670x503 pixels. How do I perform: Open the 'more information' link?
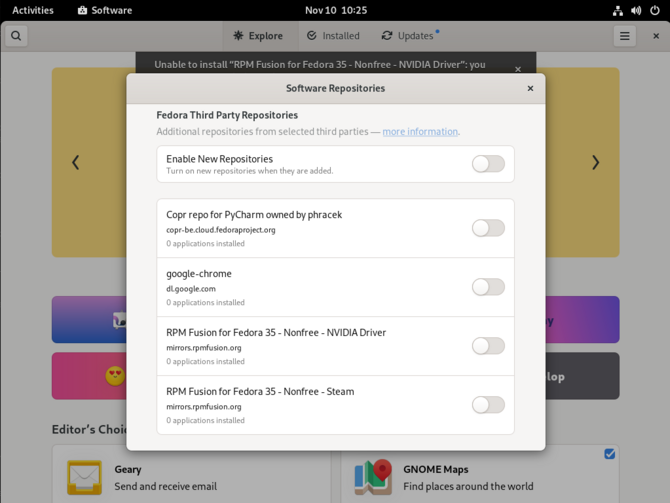coord(420,132)
